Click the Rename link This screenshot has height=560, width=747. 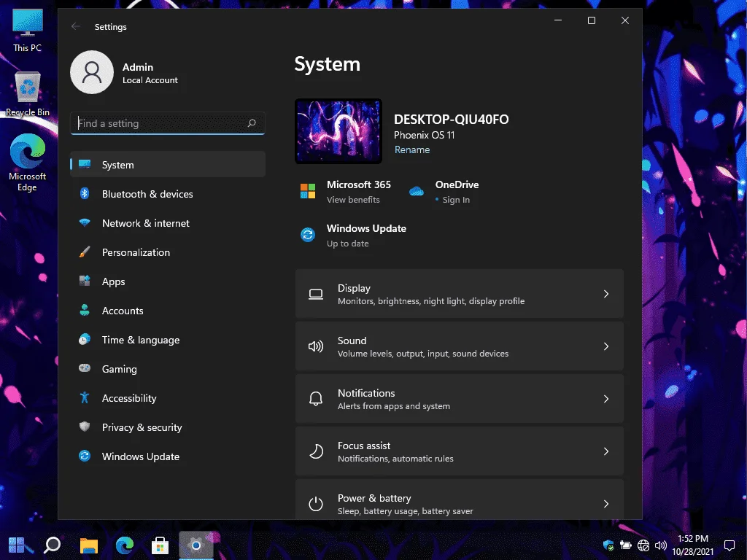click(x=411, y=149)
